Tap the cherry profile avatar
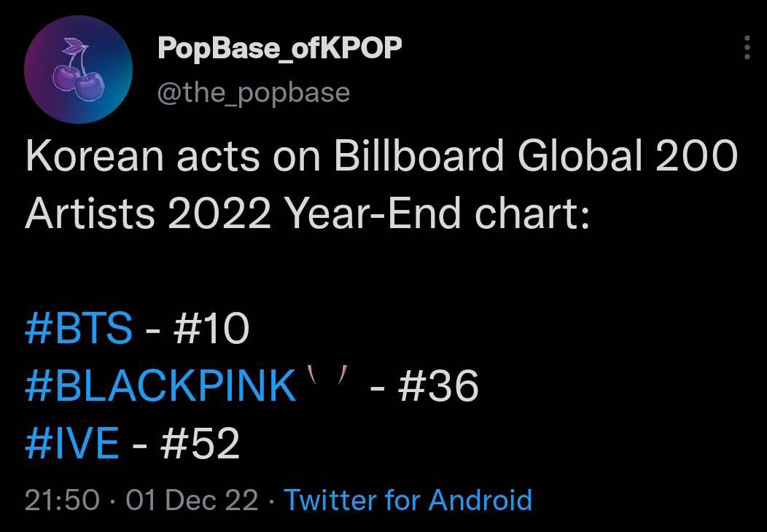 point(78,71)
